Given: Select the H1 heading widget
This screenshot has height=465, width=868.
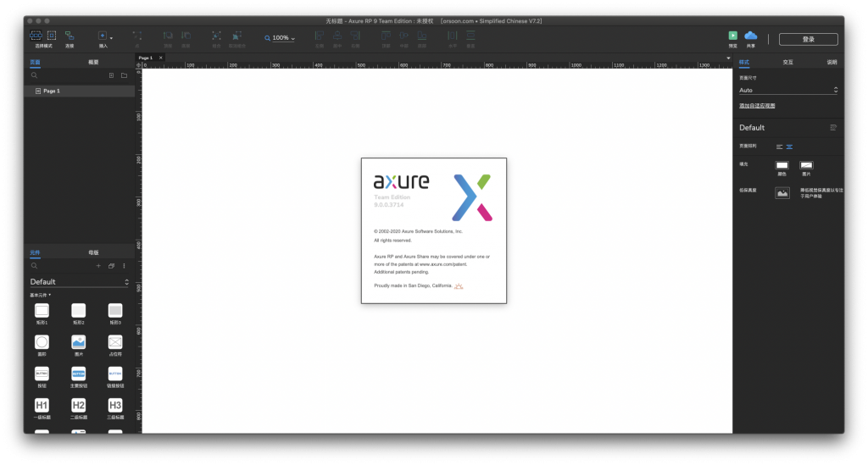Looking at the screenshot, I should pos(42,408).
